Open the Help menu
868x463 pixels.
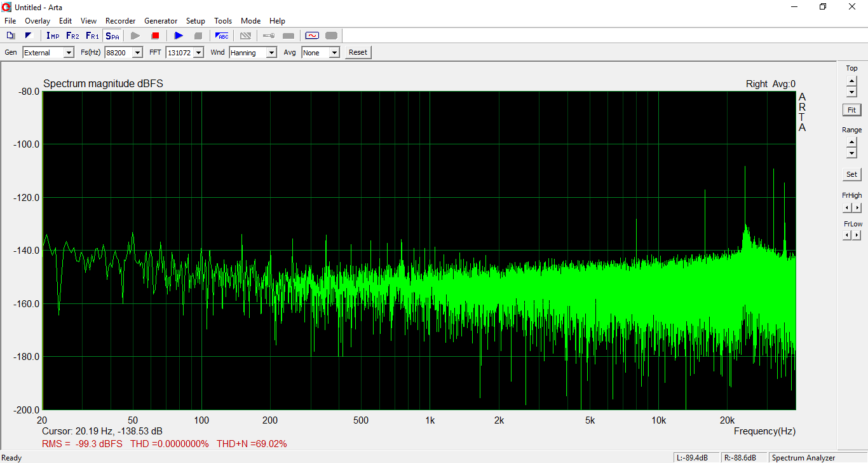coord(277,21)
